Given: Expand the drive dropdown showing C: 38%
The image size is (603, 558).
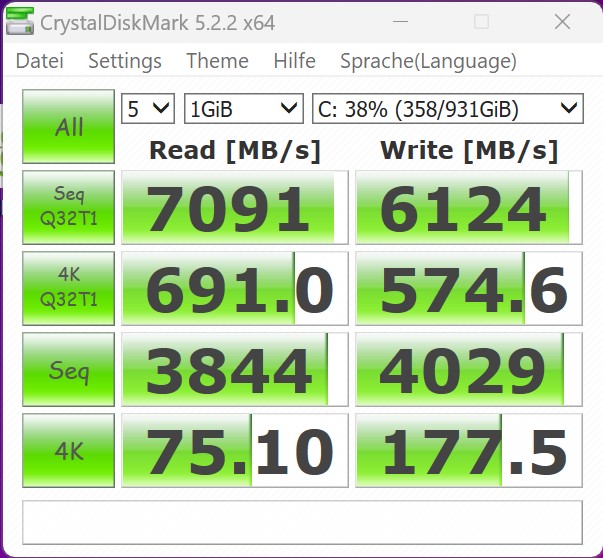Looking at the screenshot, I should (448, 108).
